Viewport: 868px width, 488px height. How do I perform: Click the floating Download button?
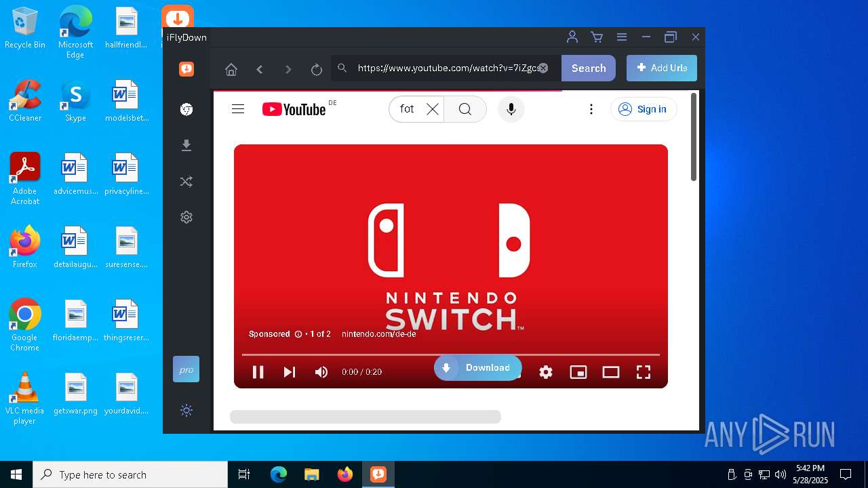tap(478, 368)
